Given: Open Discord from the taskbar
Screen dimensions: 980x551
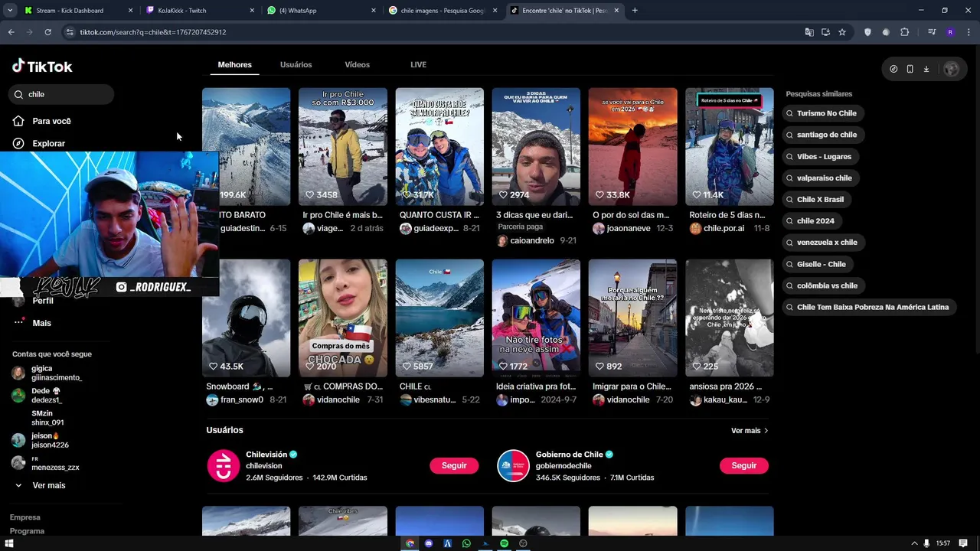Looking at the screenshot, I should [x=429, y=543].
